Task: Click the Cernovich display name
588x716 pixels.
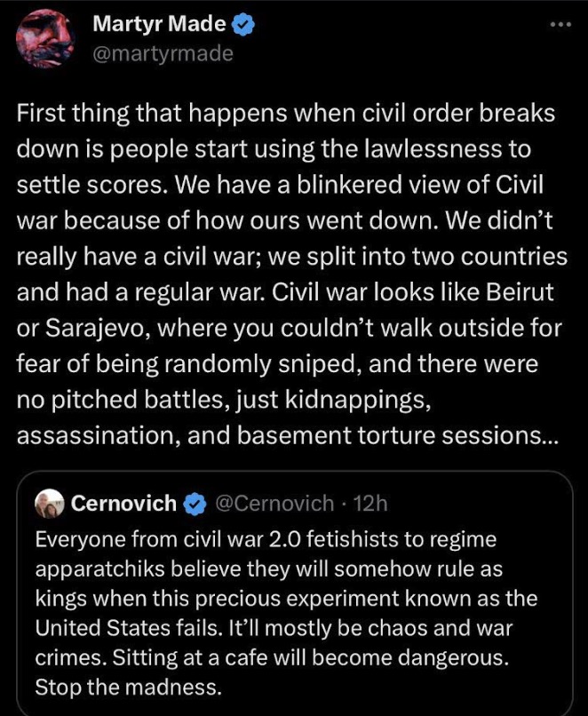Action: click(123, 504)
